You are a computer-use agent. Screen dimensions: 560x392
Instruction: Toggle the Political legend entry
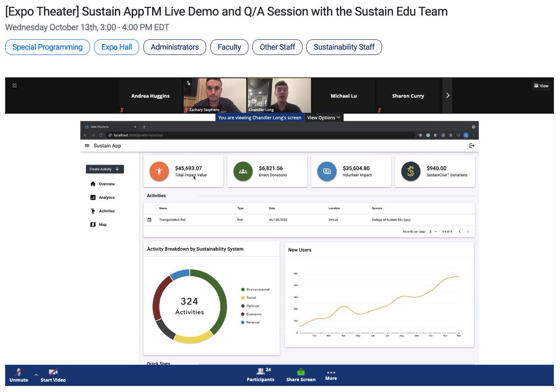[x=250, y=306]
